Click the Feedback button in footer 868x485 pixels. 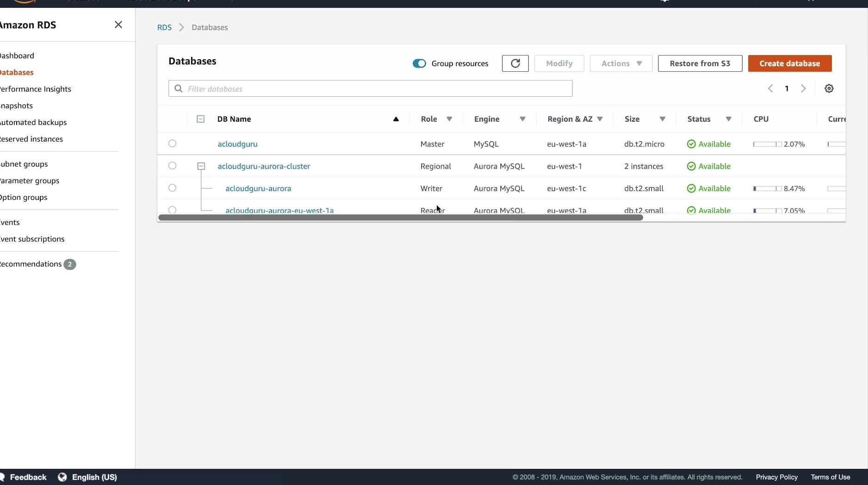pos(28,477)
